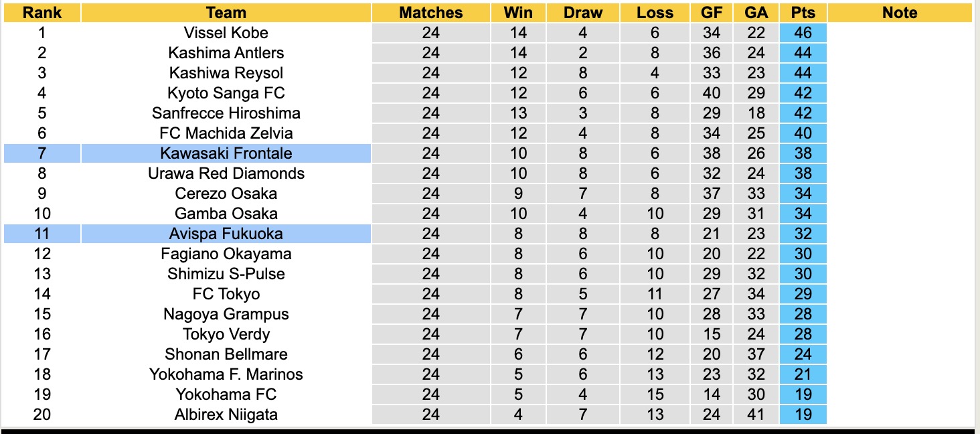Click the Pts column header
Viewport: 980px width, 434px height.
coord(803,13)
